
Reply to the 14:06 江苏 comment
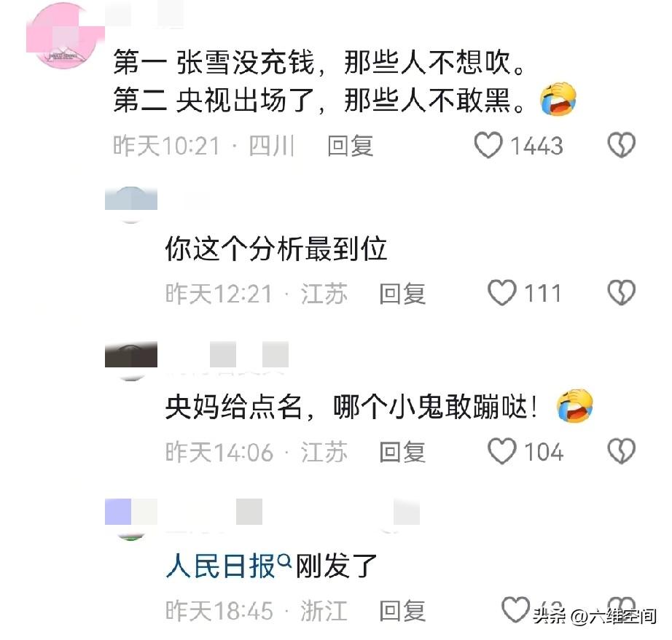click(x=402, y=452)
